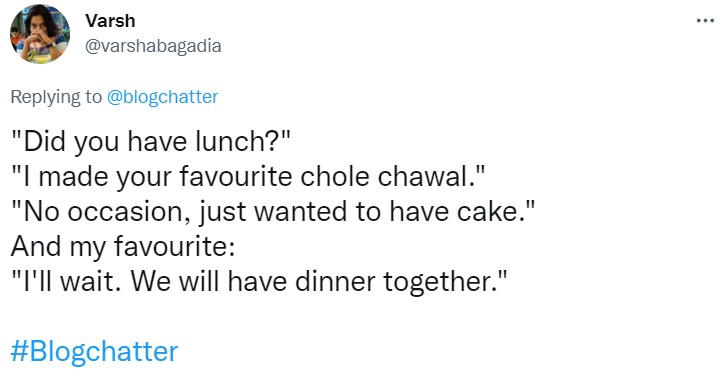Open Varsh's profile picture
This screenshot has width=726, height=377.
[40, 34]
